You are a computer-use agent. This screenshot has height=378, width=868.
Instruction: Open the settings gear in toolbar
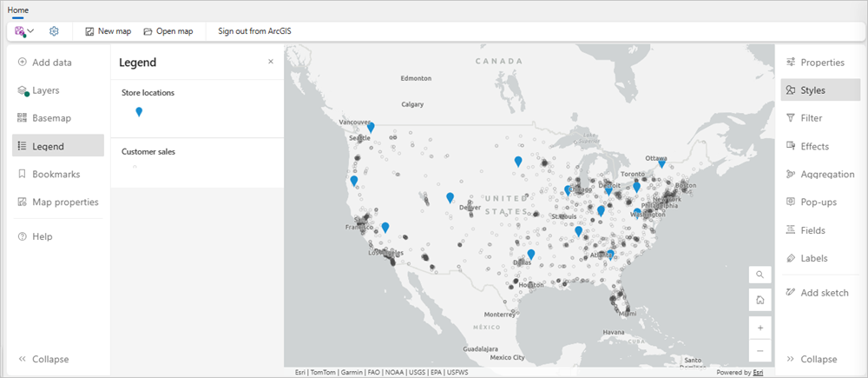[x=54, y=31]
